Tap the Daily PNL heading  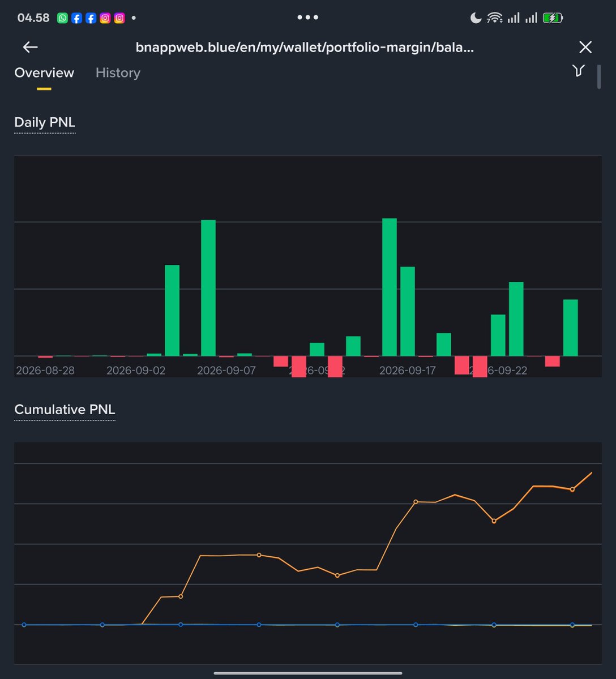45,122
